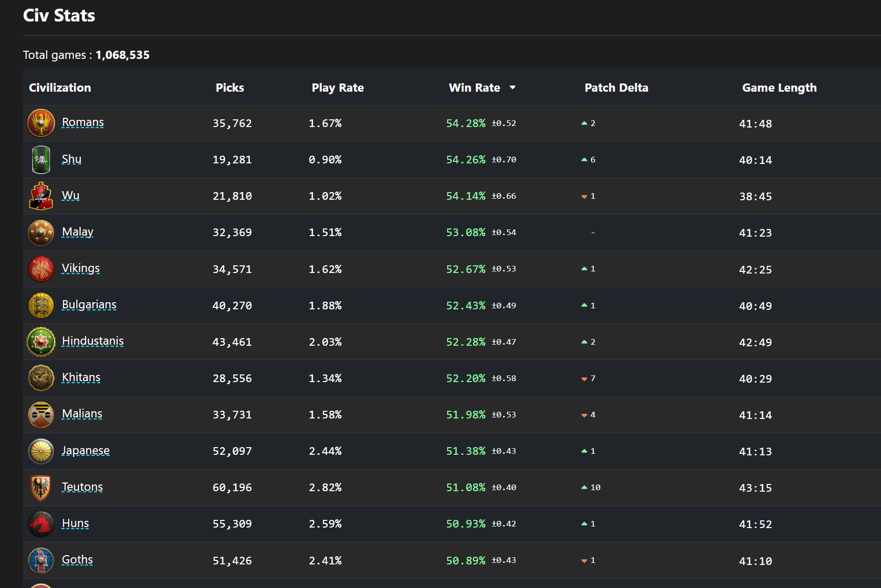Click the Huns red horse icon

click(41, 524)
